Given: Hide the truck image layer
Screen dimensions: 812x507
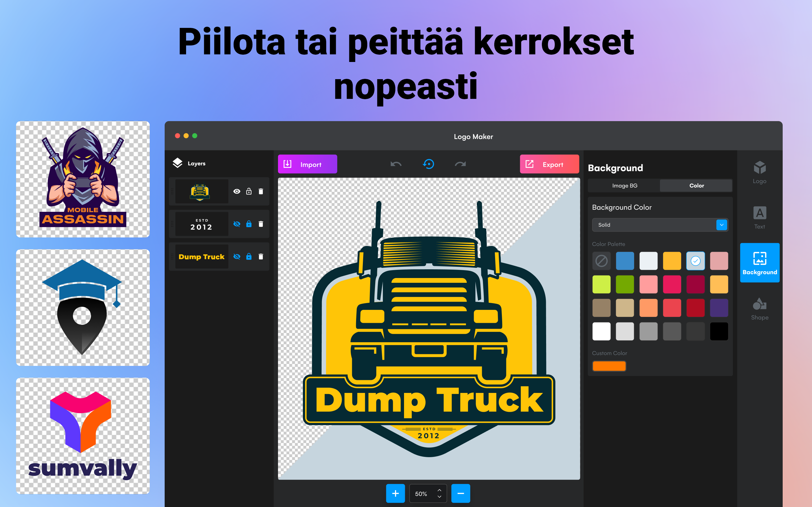Looking at the screenshot, I should coord(237,192).
